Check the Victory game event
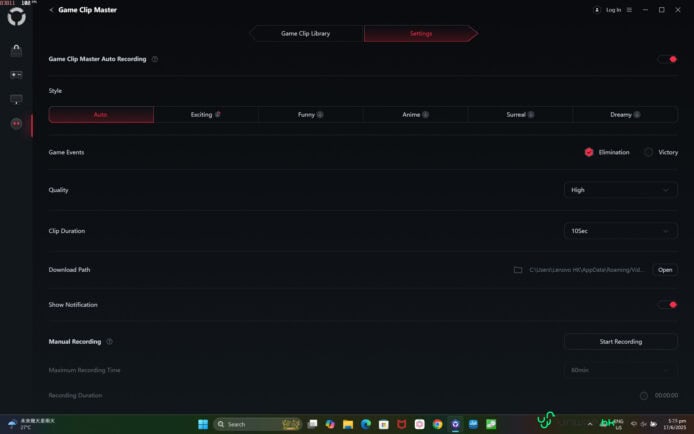Viewport: 694px width, 434px height. [x=648, y=152]
